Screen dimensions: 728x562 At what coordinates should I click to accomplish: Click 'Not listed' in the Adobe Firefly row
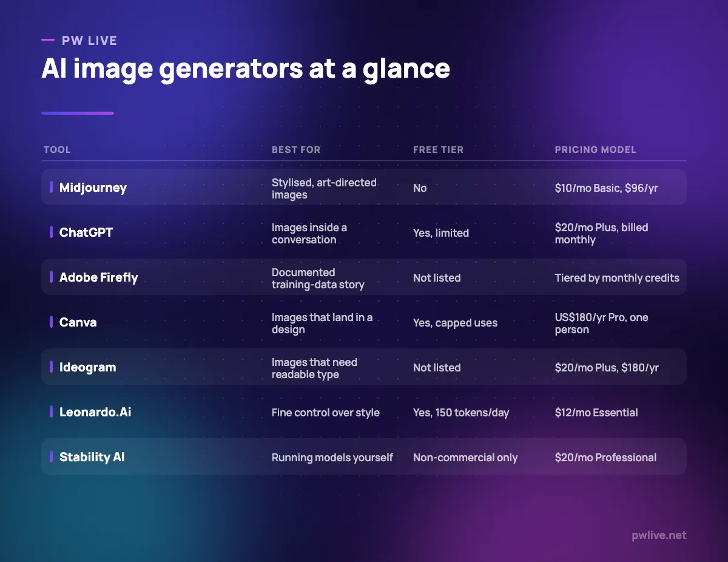tap(437, 278)
